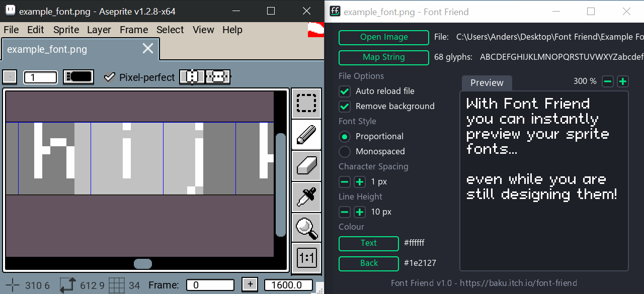Click the Preview tab in Font Friend
The width and height of the screenshot is (644, 294).
(x=487, y=83)
